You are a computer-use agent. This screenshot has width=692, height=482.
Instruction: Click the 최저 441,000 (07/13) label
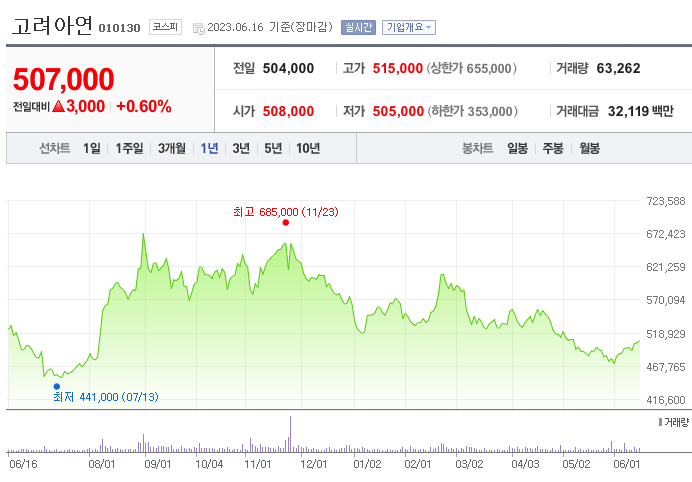105,397
